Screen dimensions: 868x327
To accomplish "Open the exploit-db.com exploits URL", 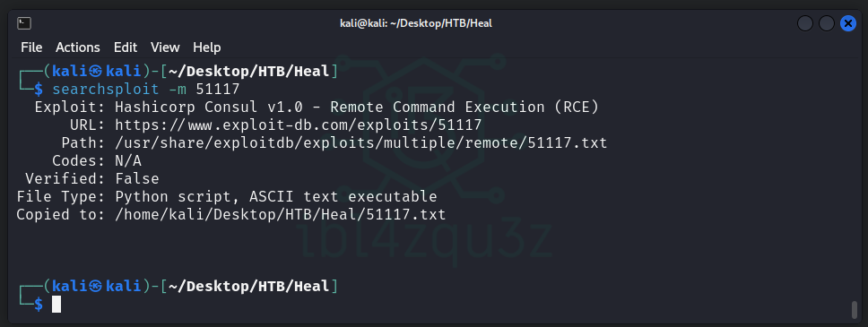I will click(x=299, y=125).
